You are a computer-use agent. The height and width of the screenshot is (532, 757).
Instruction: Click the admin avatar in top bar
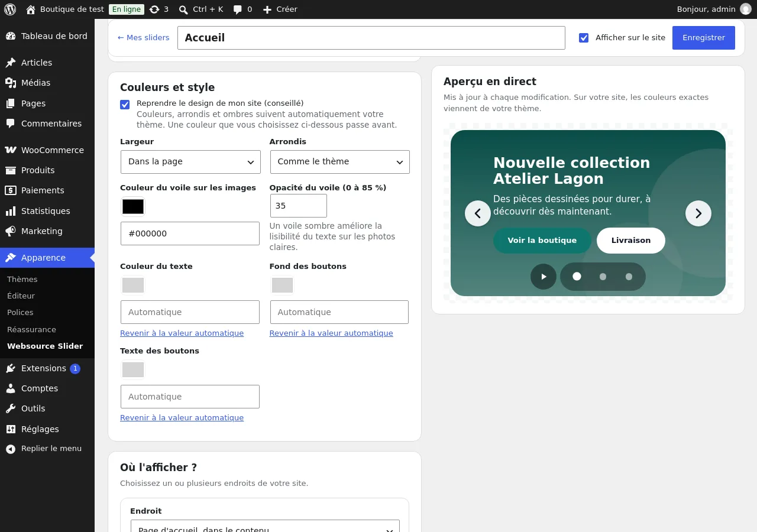(746, 9)
